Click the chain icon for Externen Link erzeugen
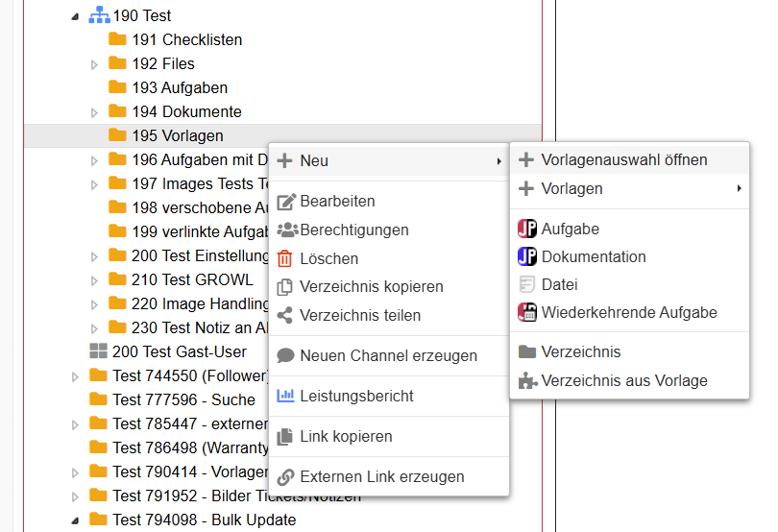The image size is (778, 532). pyautogui.click(x=284, y=476)
